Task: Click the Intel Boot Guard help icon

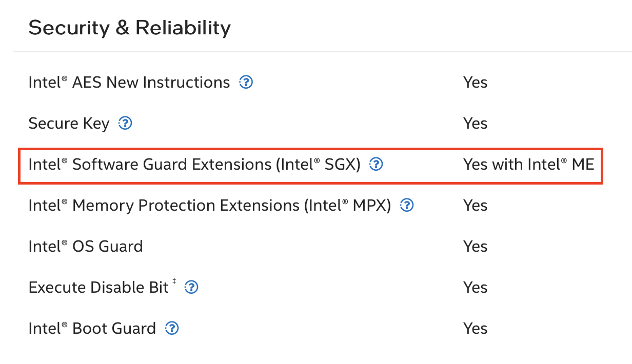Action: point(172,328)
